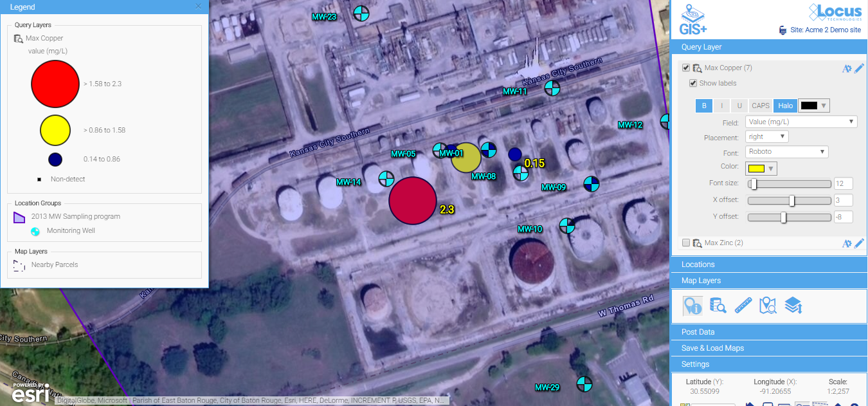The width and height of the screenshot is (868, 406).
Task: Expand the Locations section
Action: pyautogui.click(x=769, y=264)
